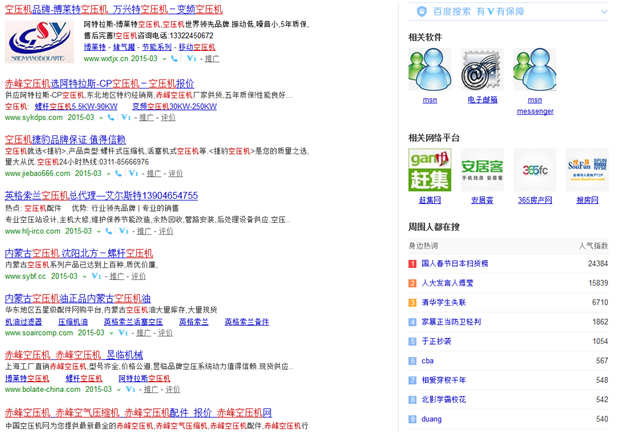Open result 空压机捷豹品牌保证 值得信赖
The width and height of the screenshot is (629, 434).
[x=65, y=140]
